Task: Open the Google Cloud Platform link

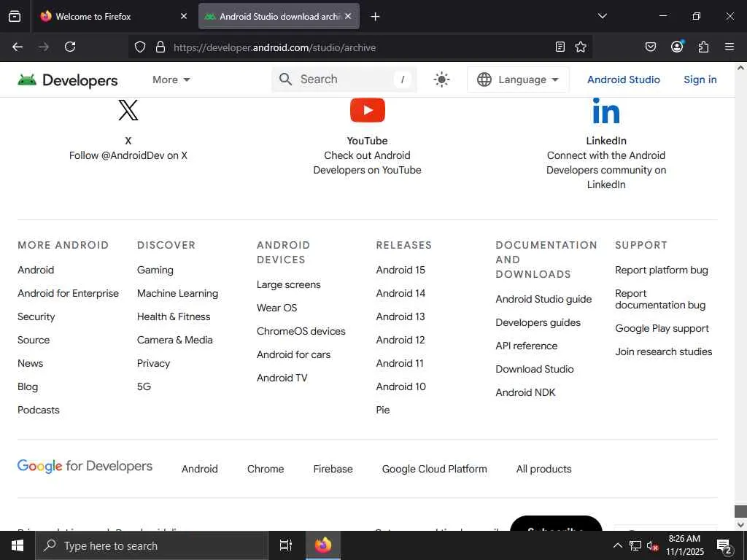Action: (x=435, y=469)
